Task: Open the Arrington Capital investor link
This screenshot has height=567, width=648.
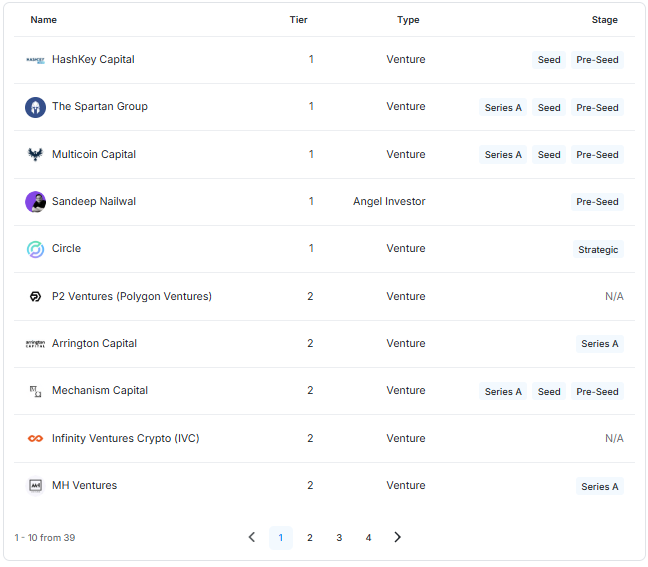Action: pyautogui.click(x=94, y=343)
